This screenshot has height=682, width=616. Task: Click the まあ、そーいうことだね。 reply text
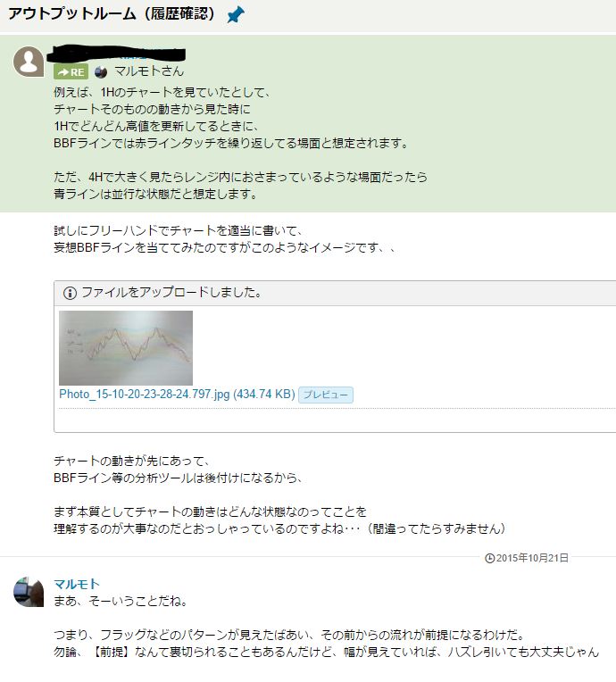[121, 601]
